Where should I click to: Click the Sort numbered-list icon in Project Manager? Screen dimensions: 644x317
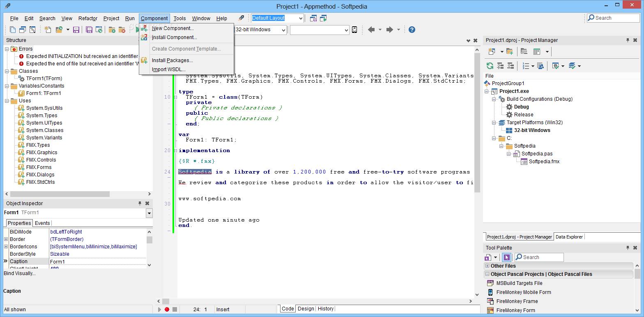pos(525,66)
